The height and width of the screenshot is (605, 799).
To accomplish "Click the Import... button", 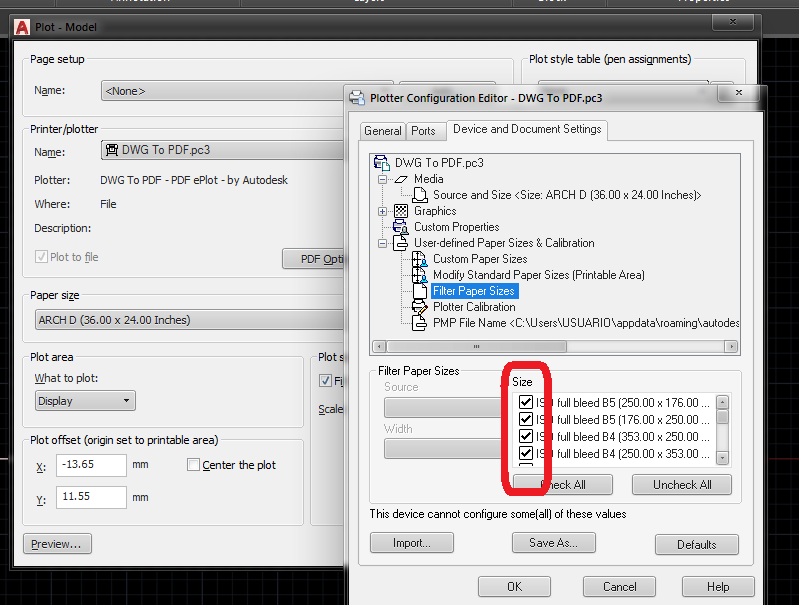I will coord(412,543).
